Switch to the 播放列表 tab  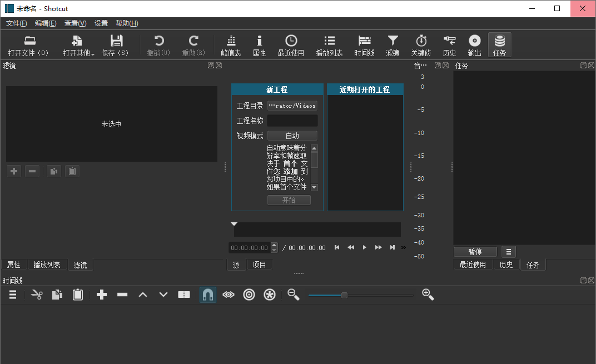[x=47, y=265]
